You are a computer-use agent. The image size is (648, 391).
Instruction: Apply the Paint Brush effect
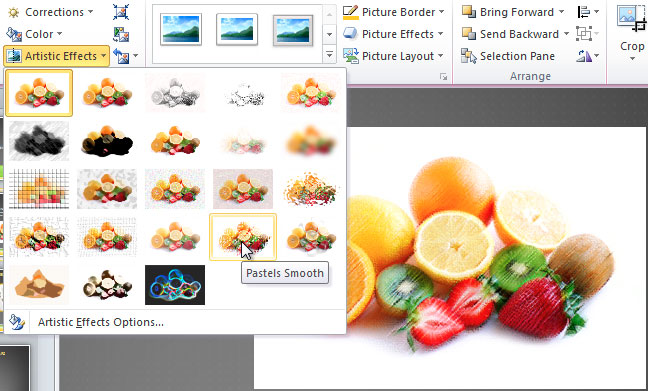pyautogui.click(x=175, y=141)
